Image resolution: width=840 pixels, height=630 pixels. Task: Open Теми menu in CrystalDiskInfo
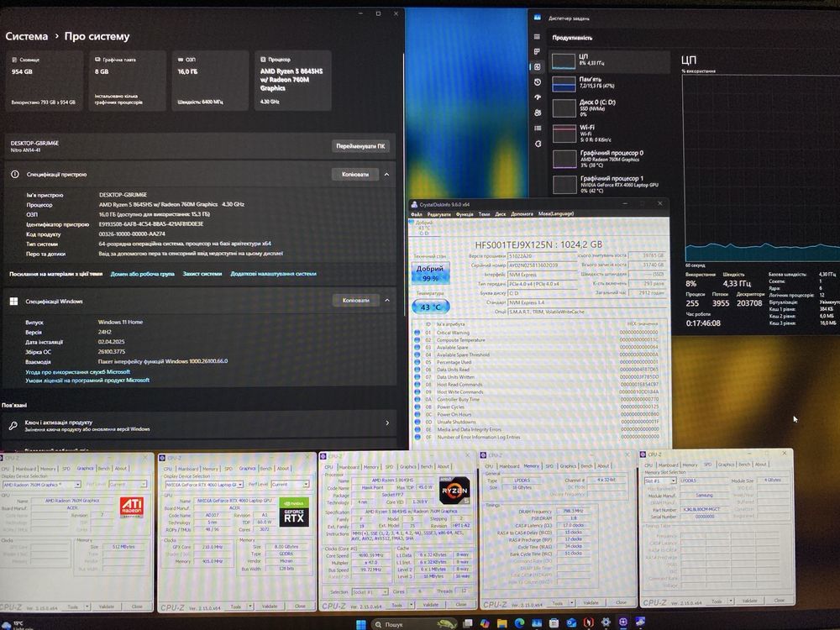pyautogui.click(x=485, y=214)
